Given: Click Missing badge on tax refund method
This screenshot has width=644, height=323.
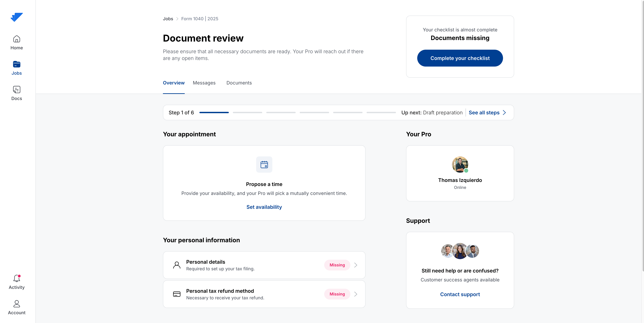Looking at the screenshot, I should [337, 294].
